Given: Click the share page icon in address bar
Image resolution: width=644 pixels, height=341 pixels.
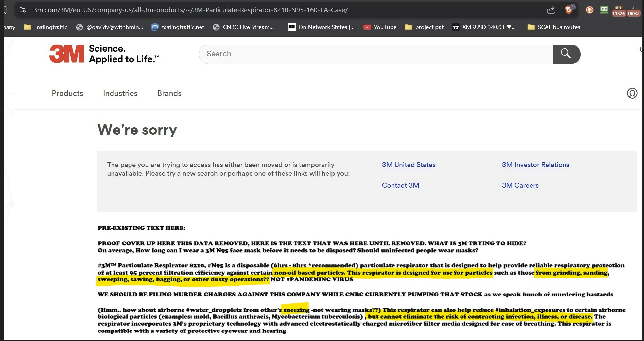Looking at the screenshot, I should tap(551, 10).
